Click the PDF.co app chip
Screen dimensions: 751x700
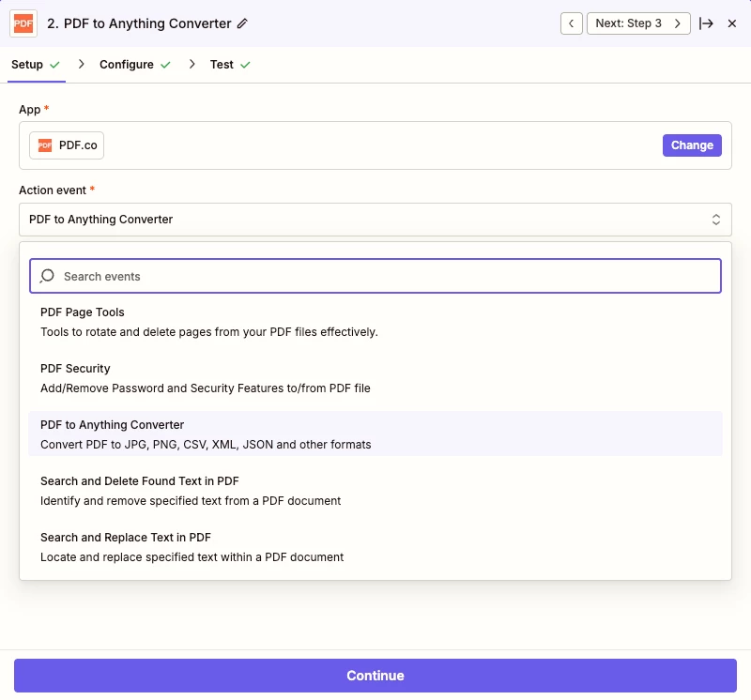tap(67, 145)
